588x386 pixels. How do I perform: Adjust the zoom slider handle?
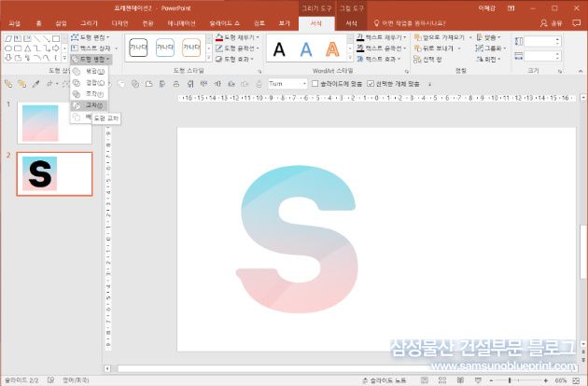(x=510, y=380)
